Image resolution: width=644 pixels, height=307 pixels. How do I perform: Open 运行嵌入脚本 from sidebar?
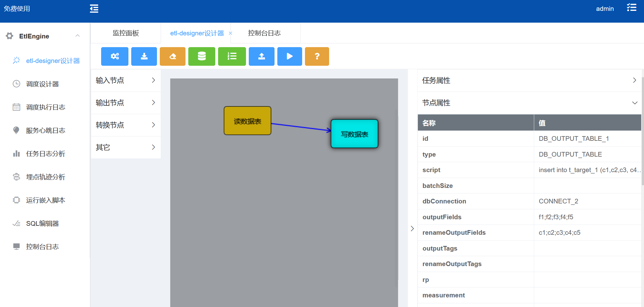tap(46, 200)
